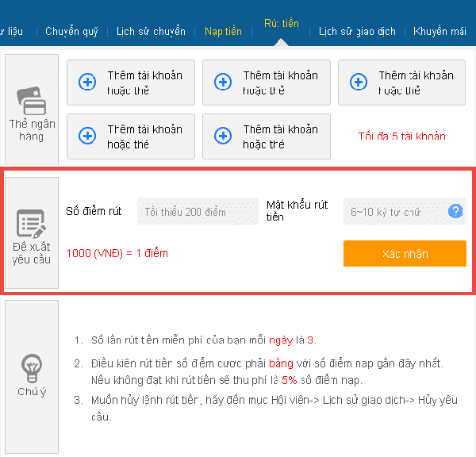
Task: Open the Lịch sử giao dịch tab
Action: [357, 32]
